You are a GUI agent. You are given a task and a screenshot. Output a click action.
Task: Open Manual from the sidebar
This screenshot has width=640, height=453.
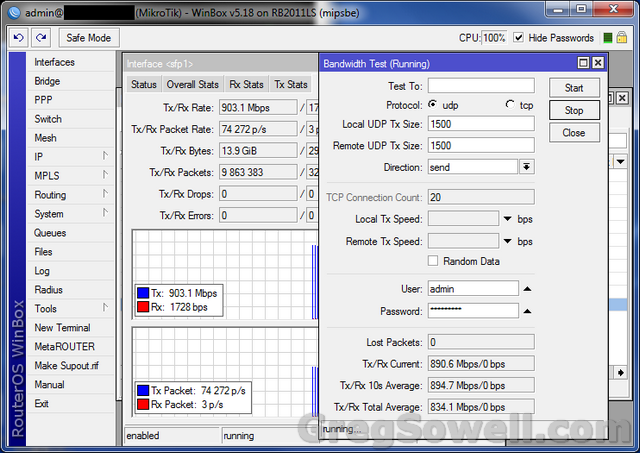(70, 385)
